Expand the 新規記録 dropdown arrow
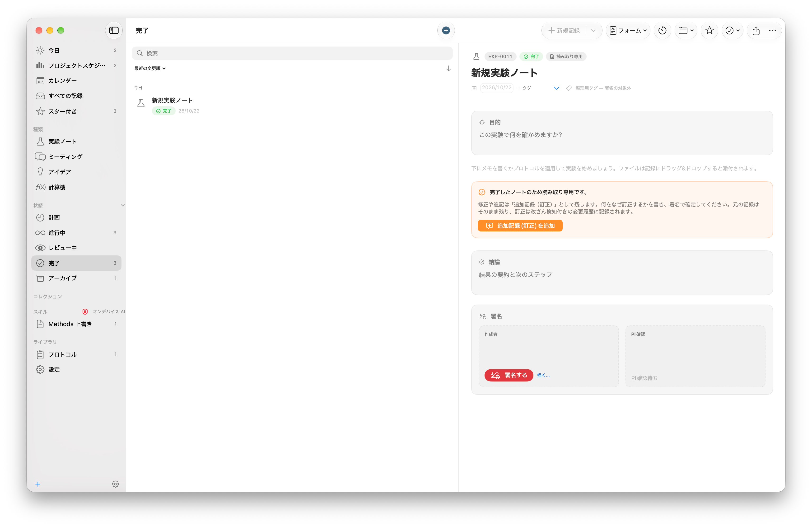 (x=593, y=31)
